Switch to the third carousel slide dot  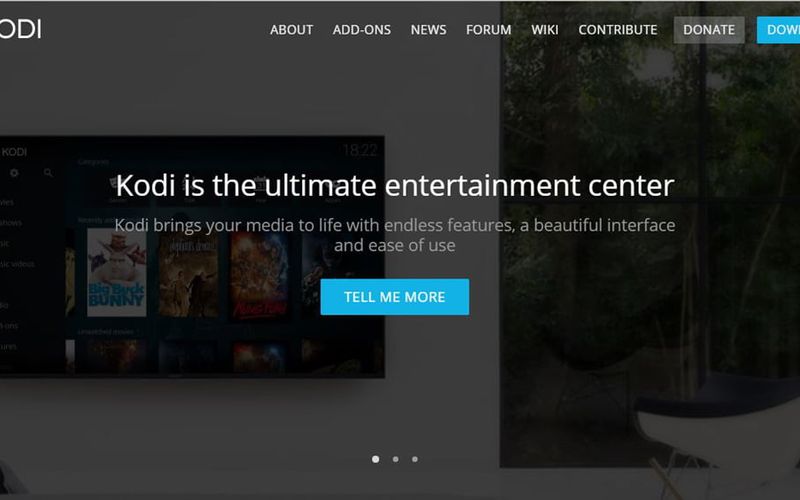pos(415,459)
